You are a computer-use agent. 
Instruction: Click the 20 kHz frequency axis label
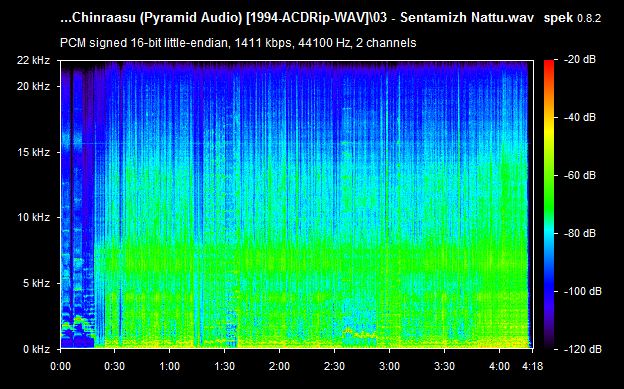coord(33,86)
